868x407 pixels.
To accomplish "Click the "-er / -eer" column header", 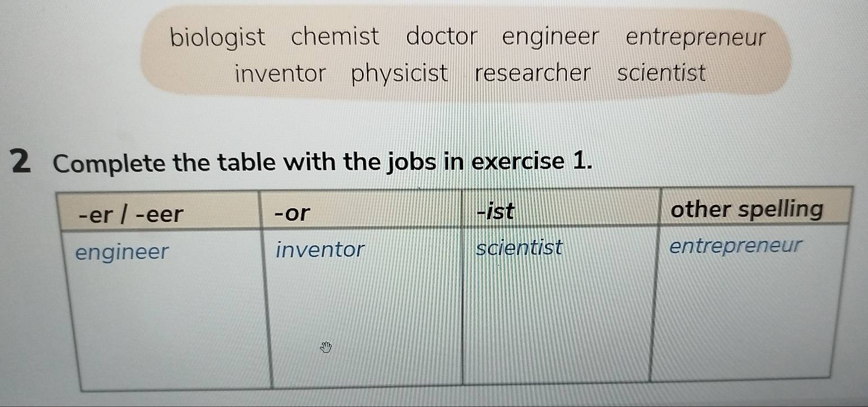I will tap(132, 214).
